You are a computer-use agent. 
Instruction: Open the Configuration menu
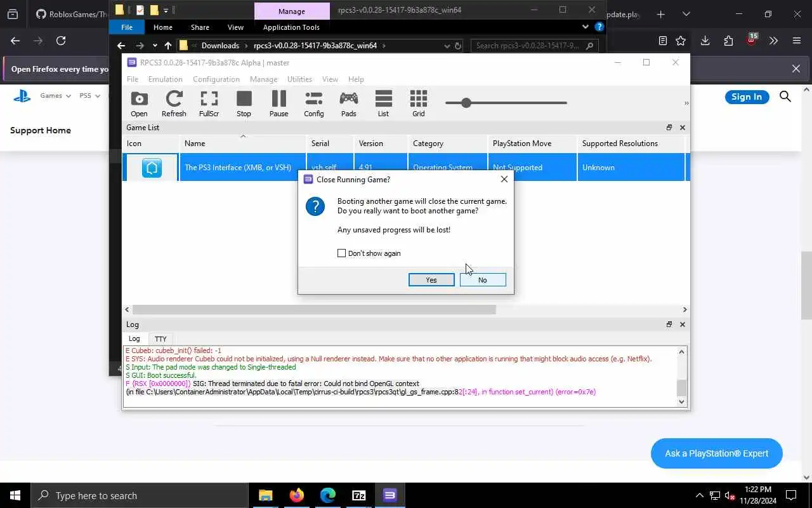(x=216, y=79)
